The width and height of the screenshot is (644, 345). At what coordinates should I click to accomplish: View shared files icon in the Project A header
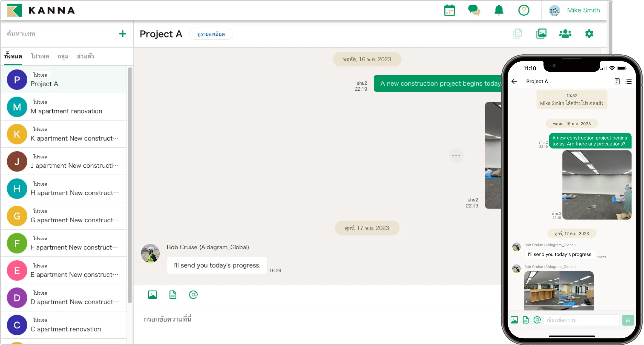click(x=518, y=33)
